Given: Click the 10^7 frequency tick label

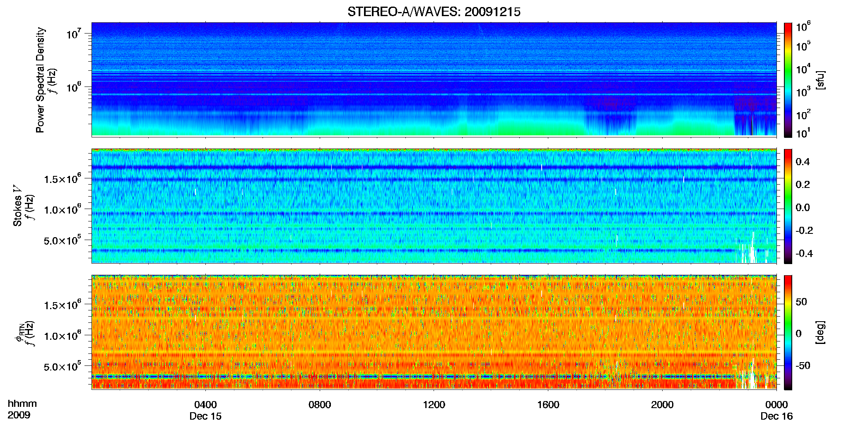Looking at the screenshot, I should pos(74,34).
